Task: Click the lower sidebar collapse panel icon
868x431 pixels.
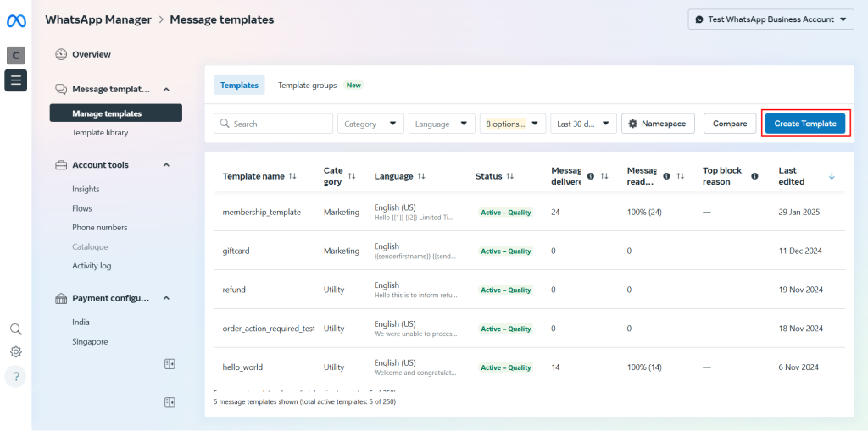Action: click(170, 402)
